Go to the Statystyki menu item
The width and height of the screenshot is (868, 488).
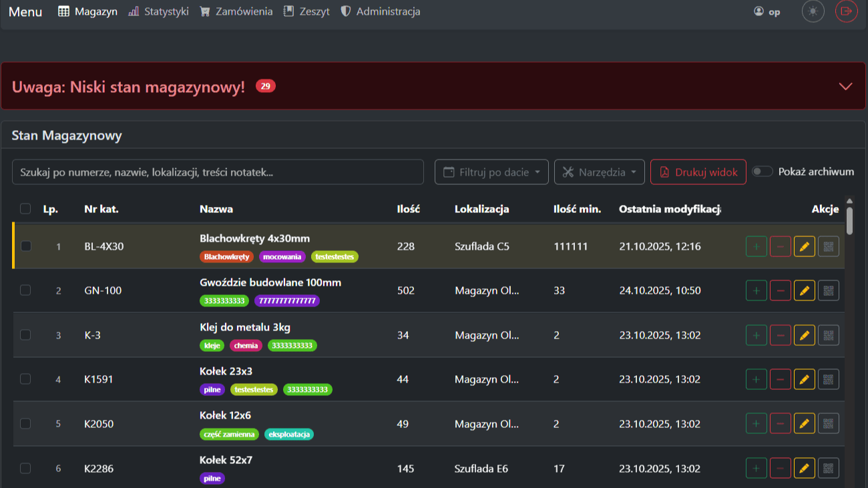tap(159, 11)
